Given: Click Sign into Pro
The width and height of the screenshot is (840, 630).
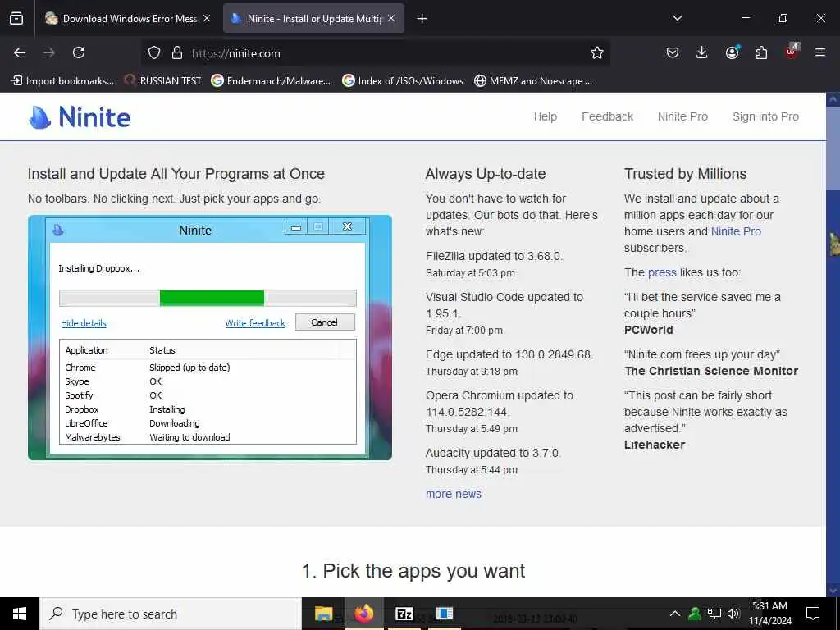Looking at the screenshot, I should coord(765,116).
